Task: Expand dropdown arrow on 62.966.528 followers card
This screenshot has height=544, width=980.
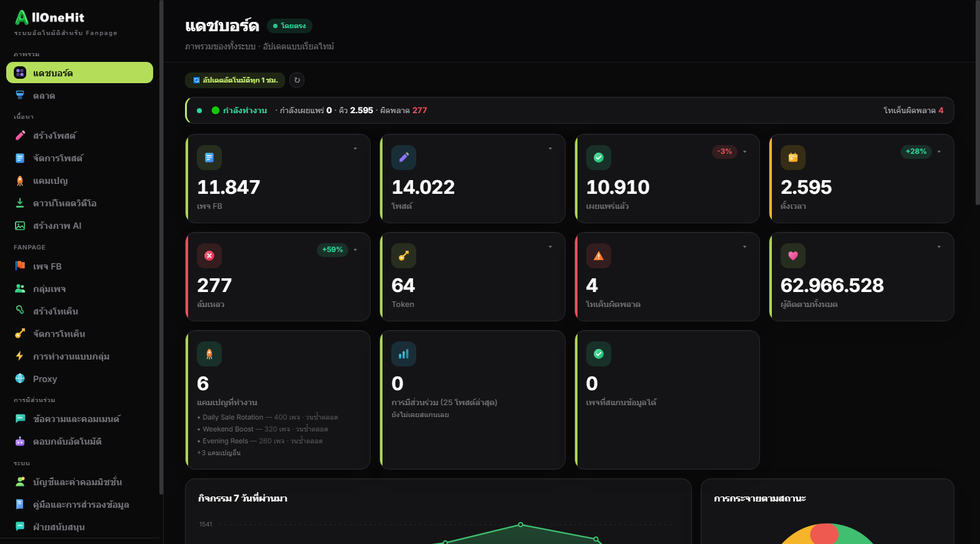Action: (x=939, y=247)
